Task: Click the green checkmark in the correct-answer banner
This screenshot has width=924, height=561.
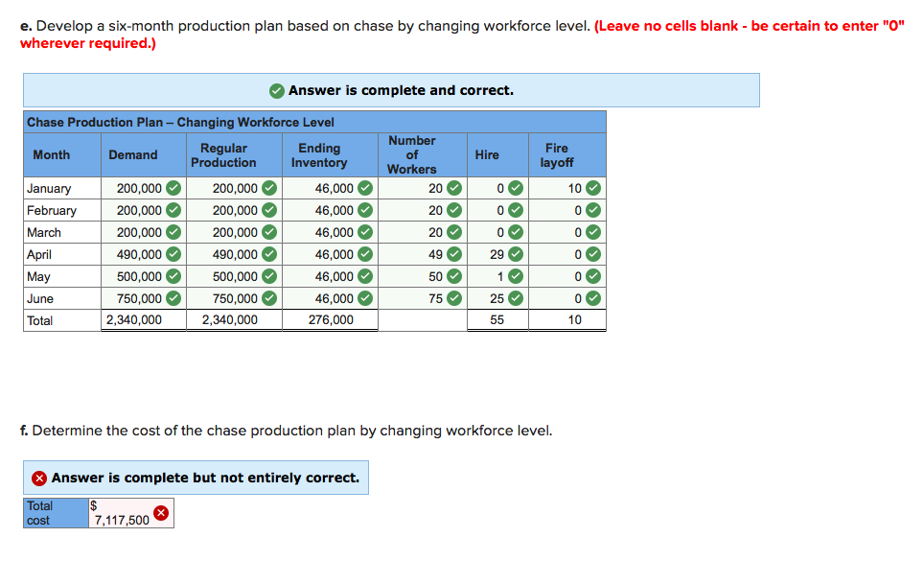Action: coord(276,91)
